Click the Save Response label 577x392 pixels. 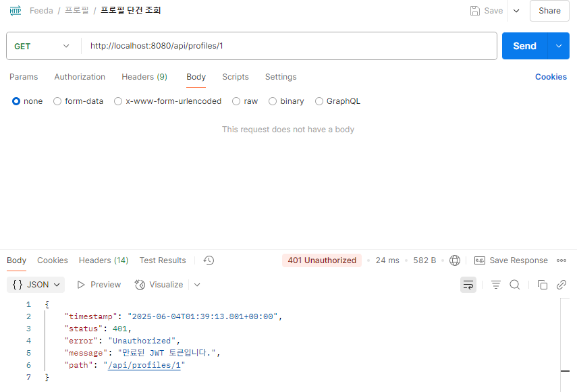tap(518, 260)
